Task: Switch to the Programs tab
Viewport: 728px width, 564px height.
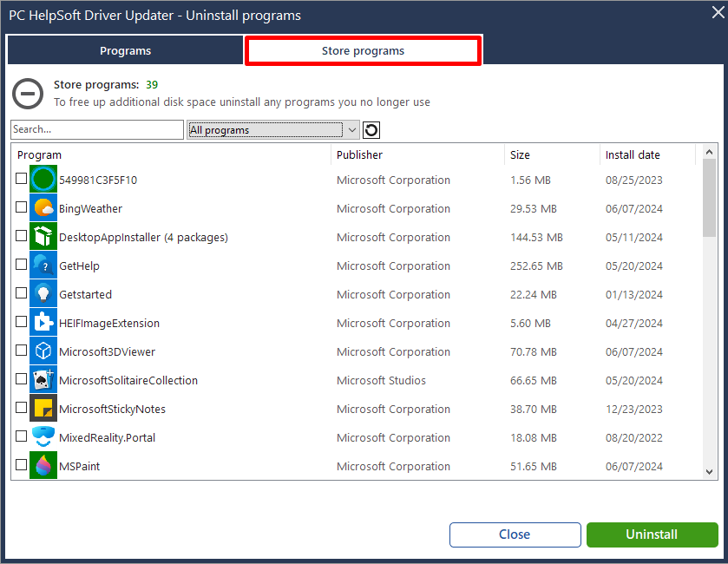Action: [126, 51]
